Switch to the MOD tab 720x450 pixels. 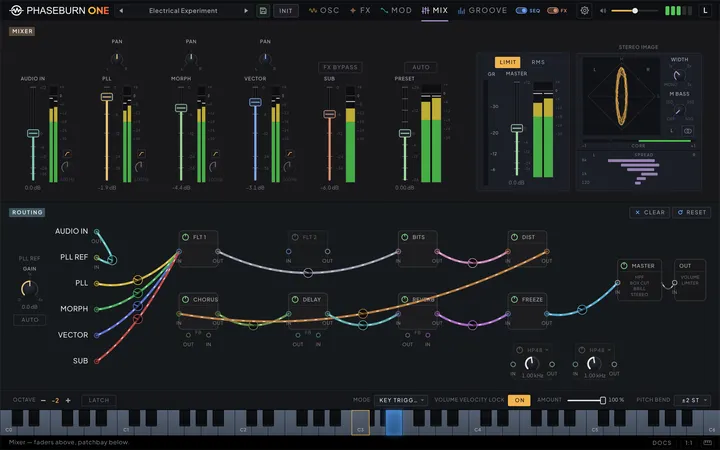tap(396, 10)
